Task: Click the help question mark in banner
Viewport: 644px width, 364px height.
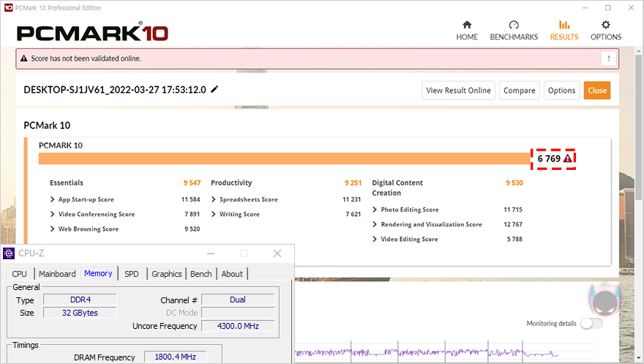Action: pyautogui.click(x=609, y=59)
